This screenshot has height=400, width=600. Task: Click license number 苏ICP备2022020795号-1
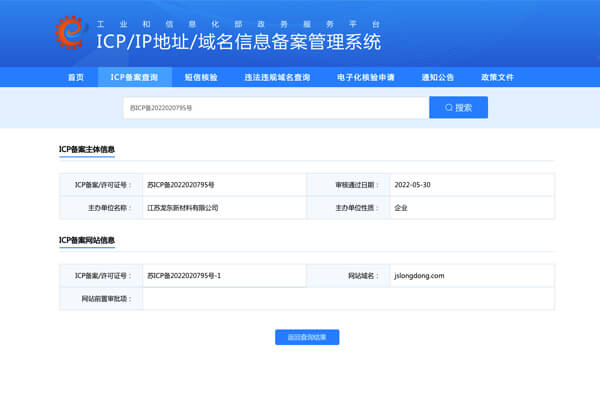184,275
